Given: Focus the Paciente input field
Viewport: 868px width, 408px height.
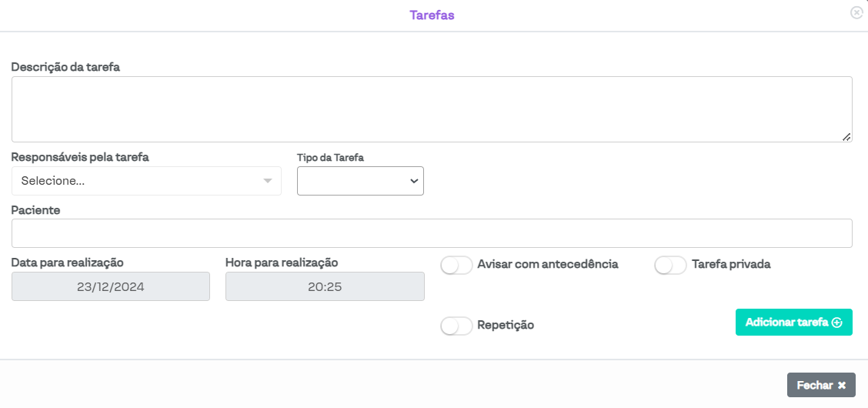Looking at the screenshot, I should pyautogui.click(x=431, y=233).
